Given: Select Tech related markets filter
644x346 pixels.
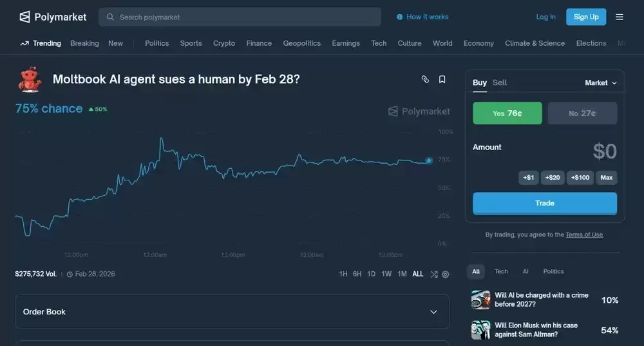Looking at the screenshot, I should pyautogui.click(x=501, y=272).
